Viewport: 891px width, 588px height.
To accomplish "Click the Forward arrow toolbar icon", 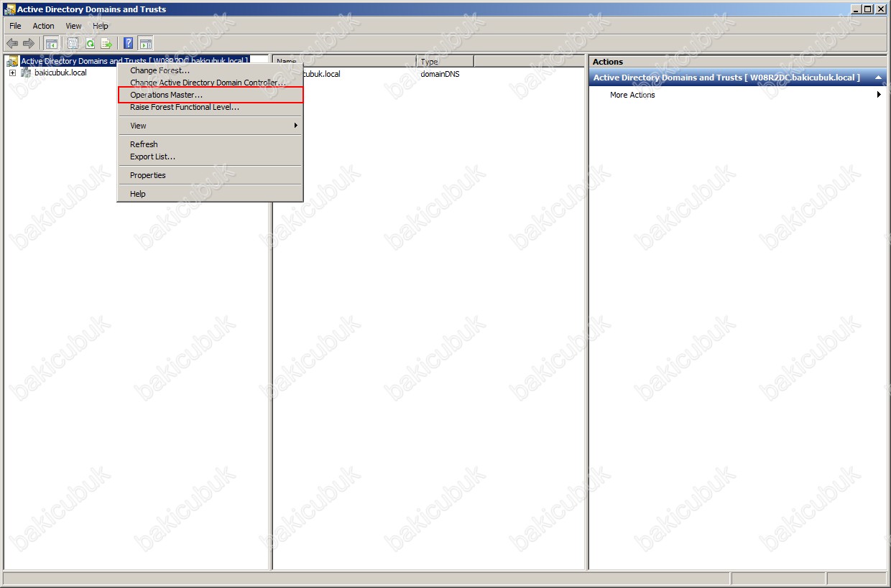I will click(x=29, y=43).
